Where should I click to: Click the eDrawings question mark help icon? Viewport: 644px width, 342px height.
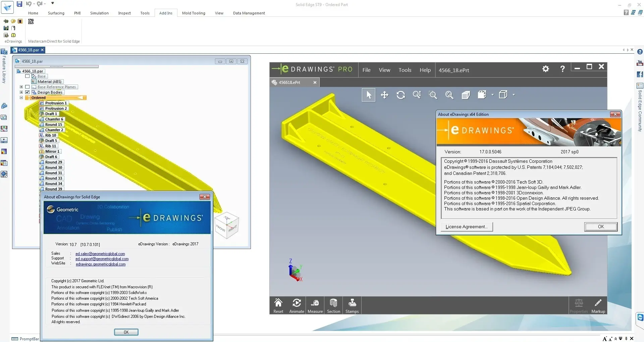[562, 69]
